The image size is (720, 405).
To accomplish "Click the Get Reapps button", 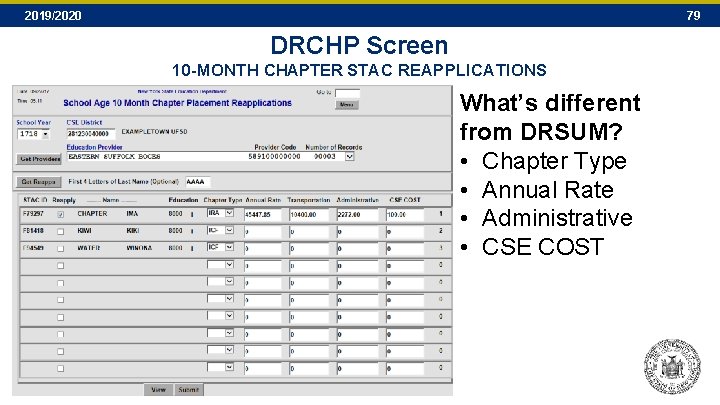I will [x=39, y=182].
